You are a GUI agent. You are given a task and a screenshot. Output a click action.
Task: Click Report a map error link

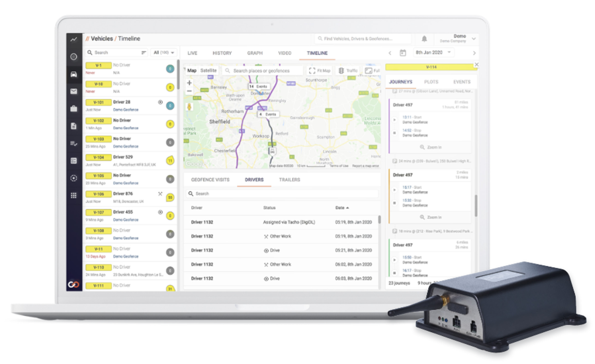tap(365, 166)
